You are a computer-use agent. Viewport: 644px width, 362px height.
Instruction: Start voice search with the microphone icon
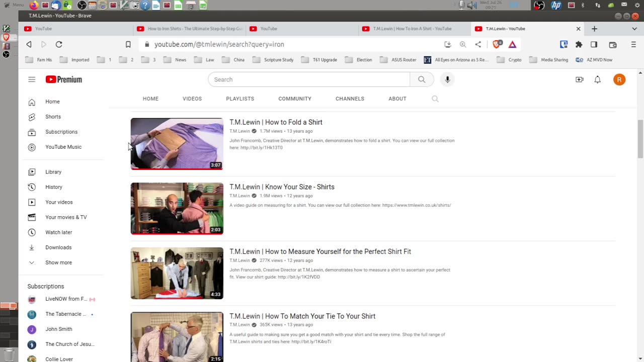click(x=447, y=79)
